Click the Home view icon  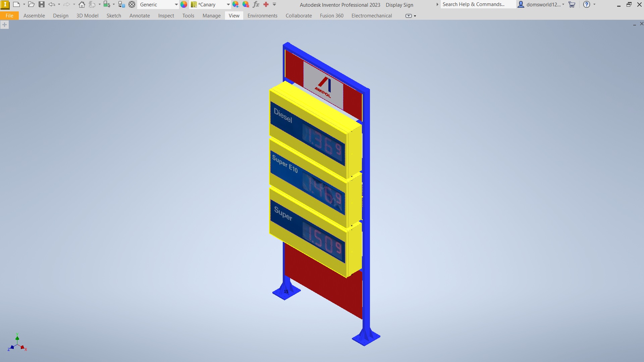pyautogui.click(x=82, y=4)
